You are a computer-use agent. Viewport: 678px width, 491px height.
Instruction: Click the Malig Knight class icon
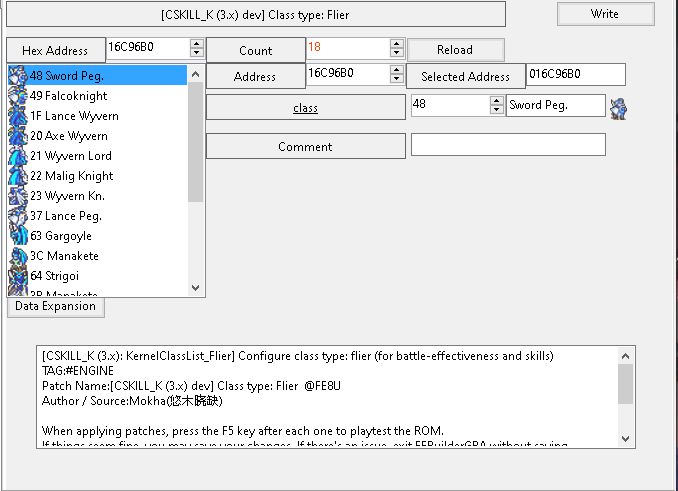tap(18, 176)
